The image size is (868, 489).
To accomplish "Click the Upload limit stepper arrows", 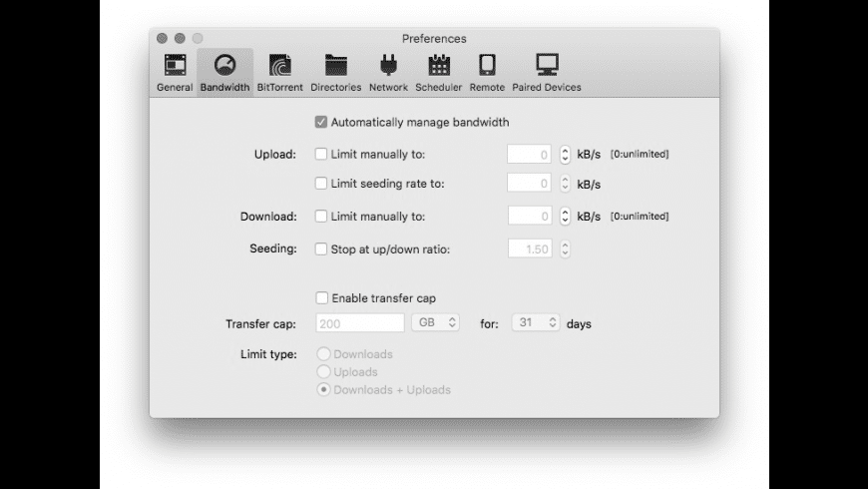I will (565, 154).
